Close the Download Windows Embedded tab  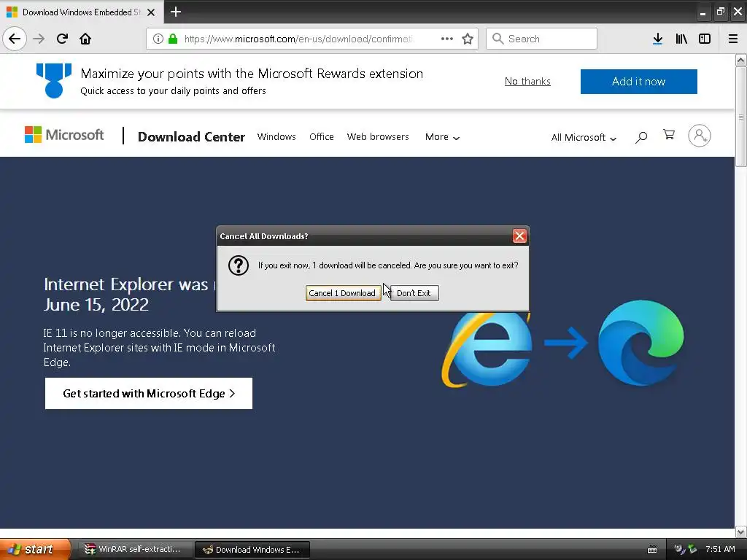click(151, 12)
